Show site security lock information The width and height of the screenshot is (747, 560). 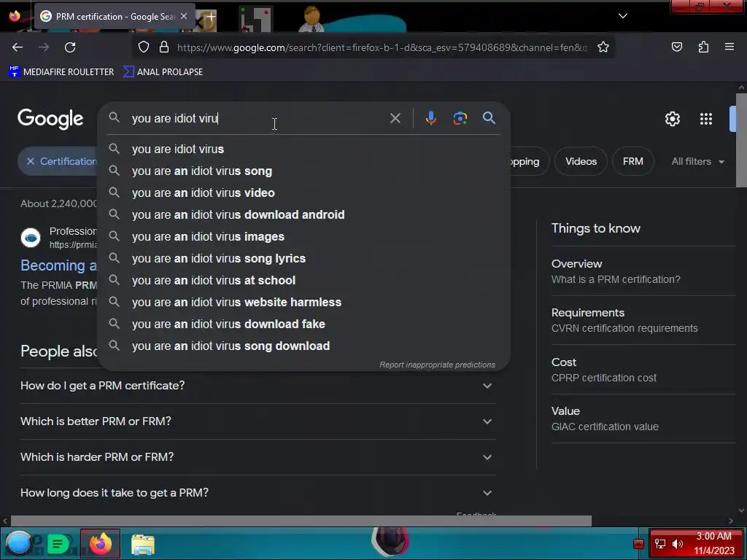click(164, 47)
